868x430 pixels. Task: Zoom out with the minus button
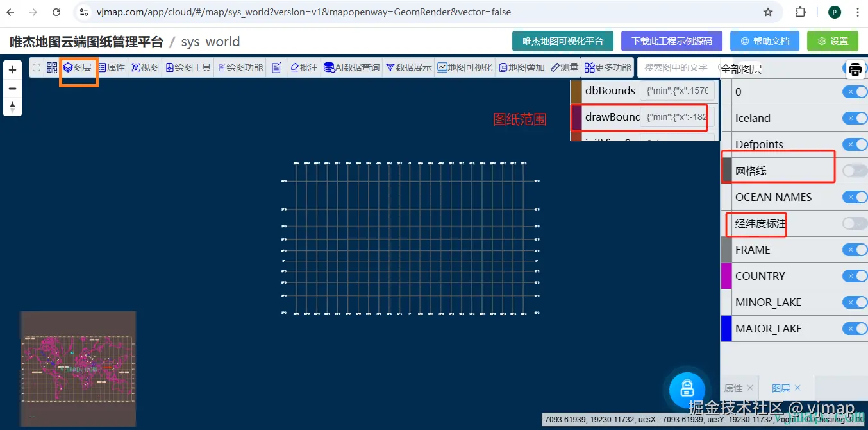click(x=12, y=89)
